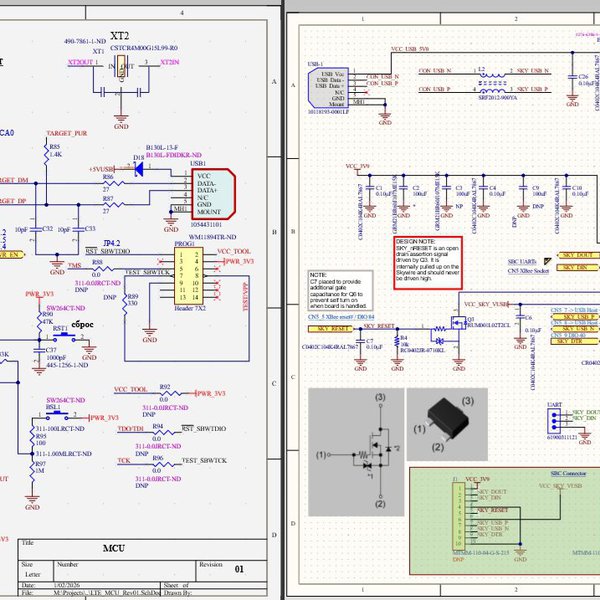Select capacitor C4 on VCC_3V0 rail
This screenshot has width=600, height=600.
click(483, 188)
